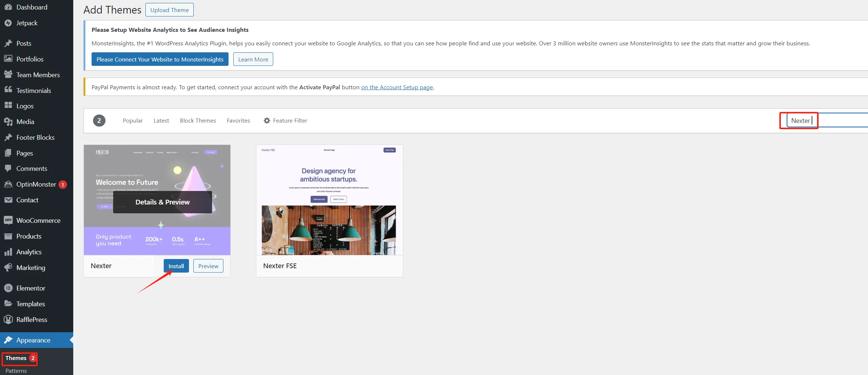The width and height of the screenshot is (868, 375).
Task: Click the Elementor circle icon
Action: pos(8,288)
